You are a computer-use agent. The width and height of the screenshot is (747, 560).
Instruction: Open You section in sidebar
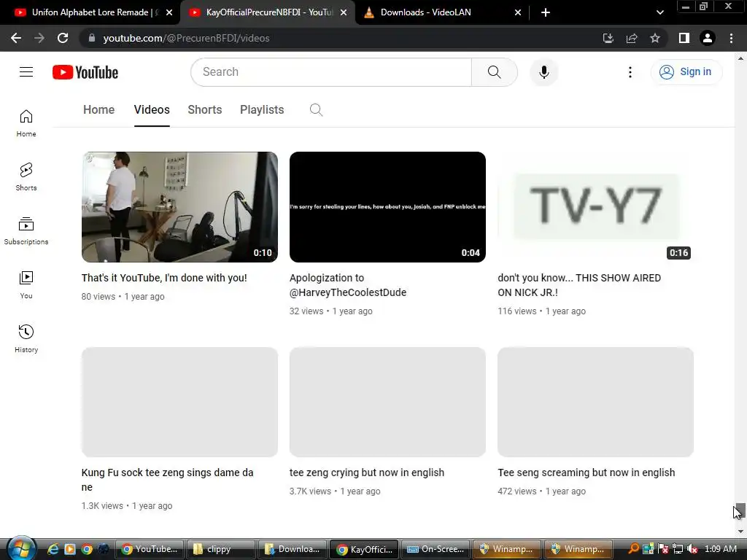(26, 285)
